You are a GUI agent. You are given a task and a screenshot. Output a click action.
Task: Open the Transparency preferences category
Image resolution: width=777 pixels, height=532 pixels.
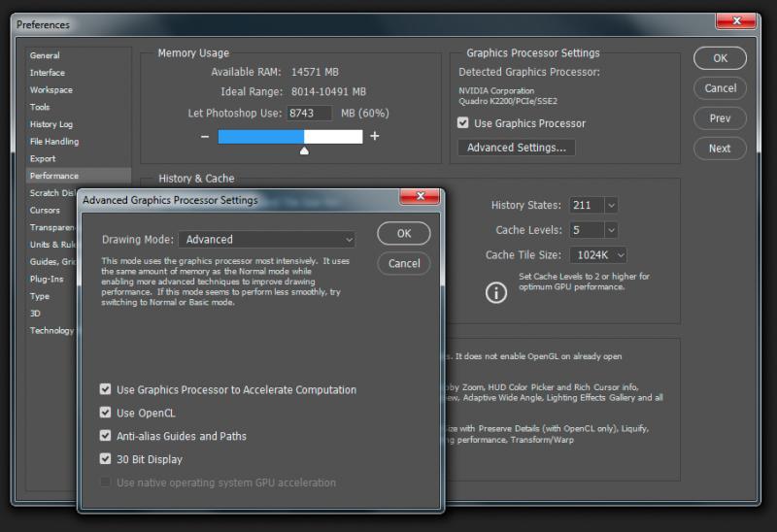(x=52, y=227)
